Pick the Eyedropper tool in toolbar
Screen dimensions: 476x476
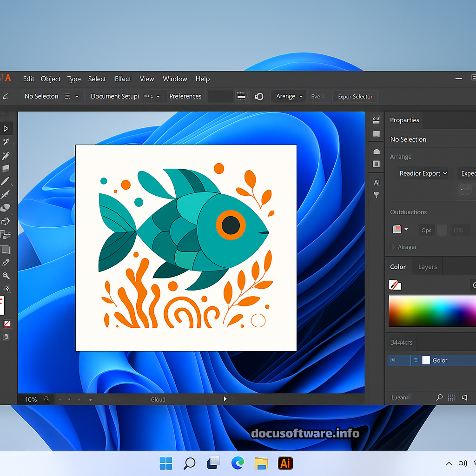pos(6,263)
